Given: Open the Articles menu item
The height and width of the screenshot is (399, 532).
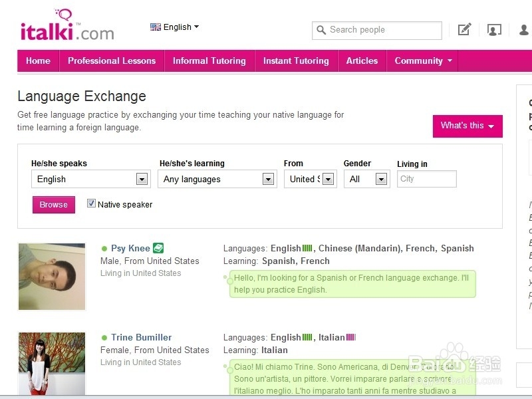Looking at the screenshot, I should tap(362, 61).
